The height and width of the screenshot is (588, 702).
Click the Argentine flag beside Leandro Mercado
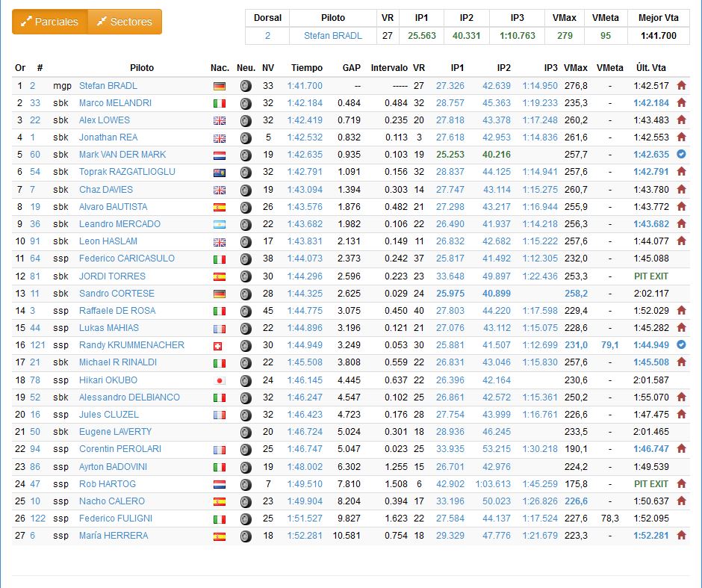coord(219,224)
